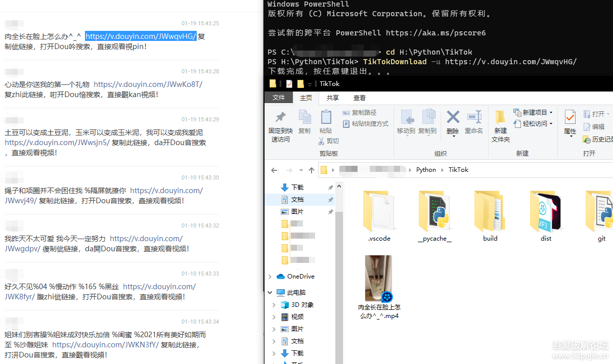Select the .vscode folder

(379, 216)
